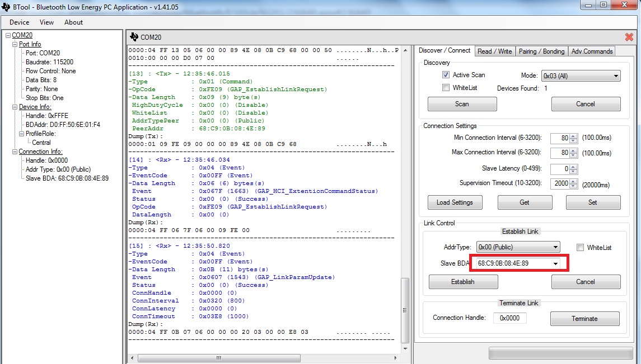This screenshot has width=641, height=364.
Task: Click the Connection Handle input field
Action: [510, 318]
